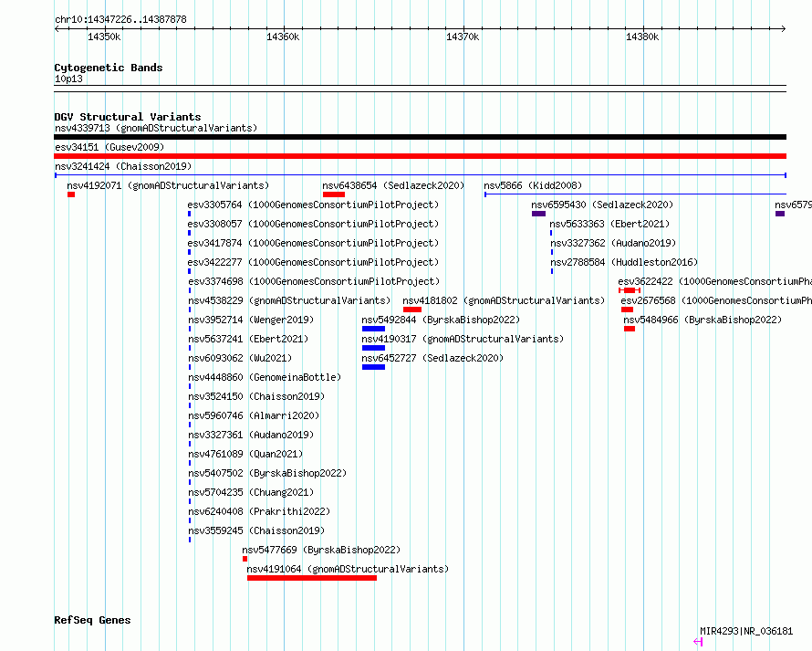The image size is (812, 651).
Task: Select red bar under esv2676568
Action: pos(627,310)
